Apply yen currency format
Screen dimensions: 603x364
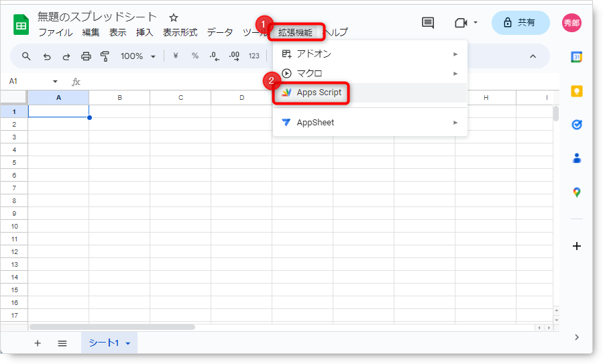click(175, 56)
